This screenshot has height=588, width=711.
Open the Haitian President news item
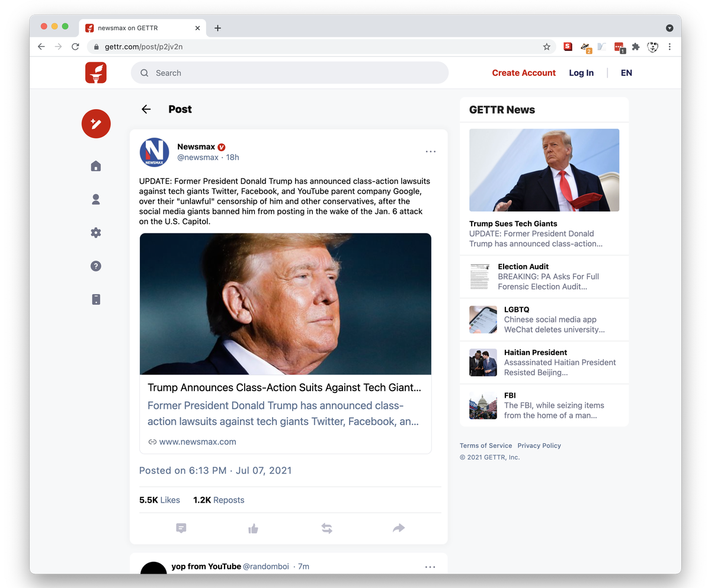(x=544, y=362)
